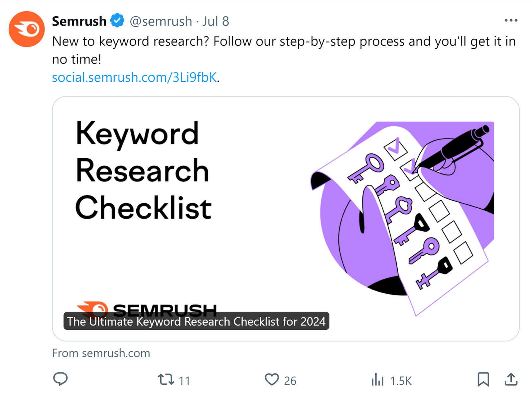Click the blue verified badge next to Semrush
The height and width of the screenshot is (399, 532).
[117, 20]
